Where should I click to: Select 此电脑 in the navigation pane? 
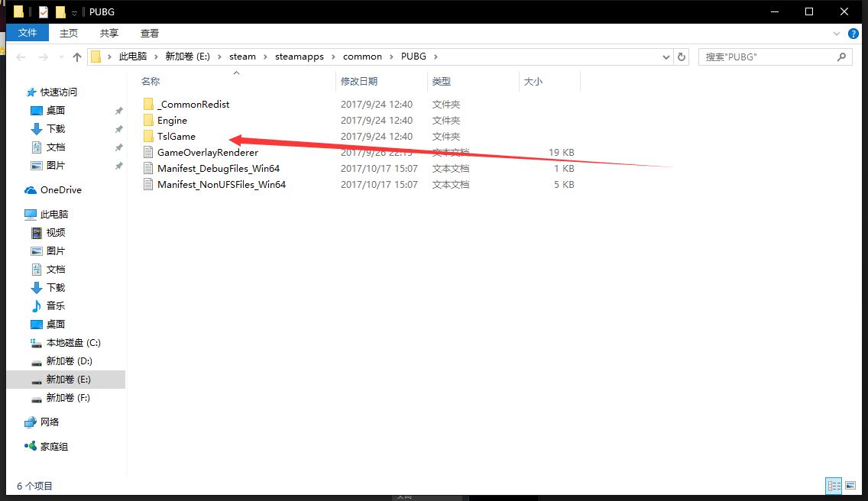coord(47,215)
